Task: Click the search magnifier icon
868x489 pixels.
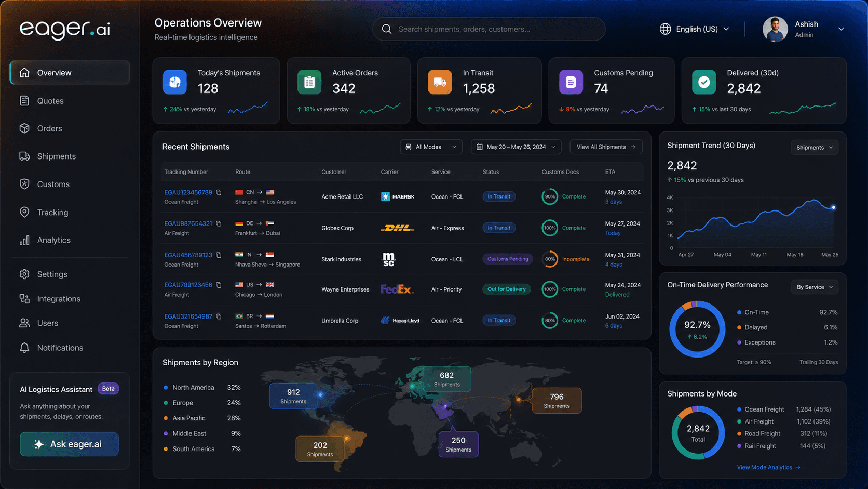Action: point(387,29)
